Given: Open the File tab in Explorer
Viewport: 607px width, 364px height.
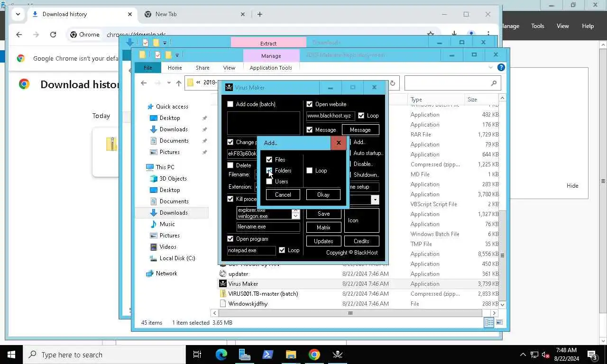Looking at the screenshot, I should pos(147,68).
